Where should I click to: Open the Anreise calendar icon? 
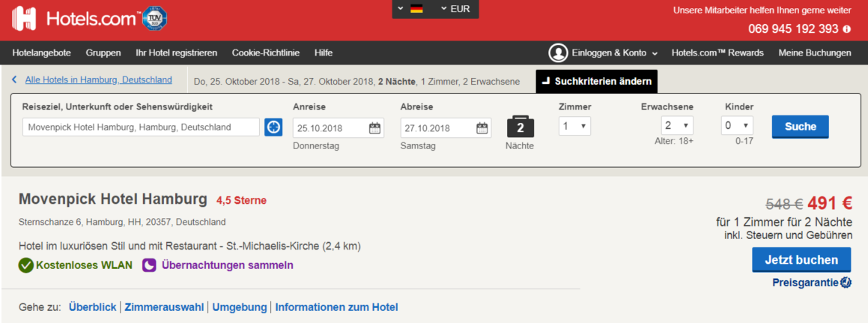(374, 128)
